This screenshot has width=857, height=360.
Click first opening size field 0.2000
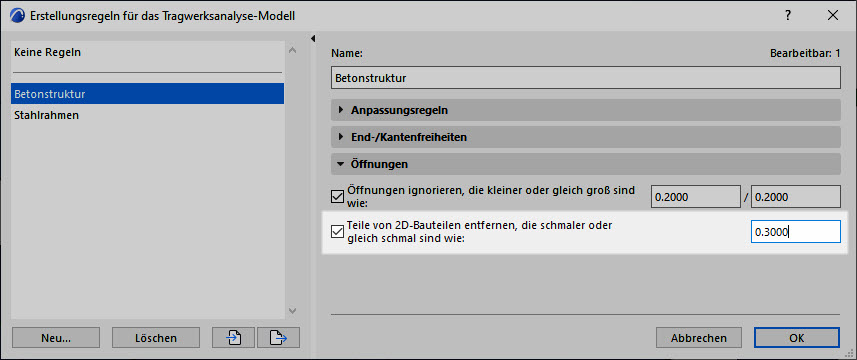(x=696, y=197)
